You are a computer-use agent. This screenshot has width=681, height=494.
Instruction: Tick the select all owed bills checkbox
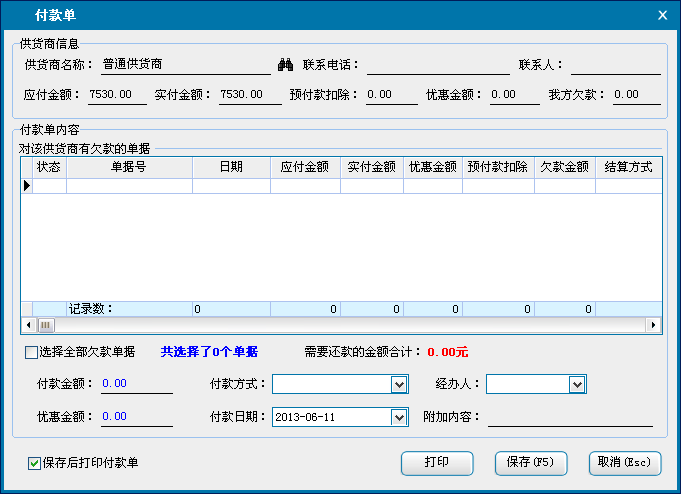(x=31, y=352)
